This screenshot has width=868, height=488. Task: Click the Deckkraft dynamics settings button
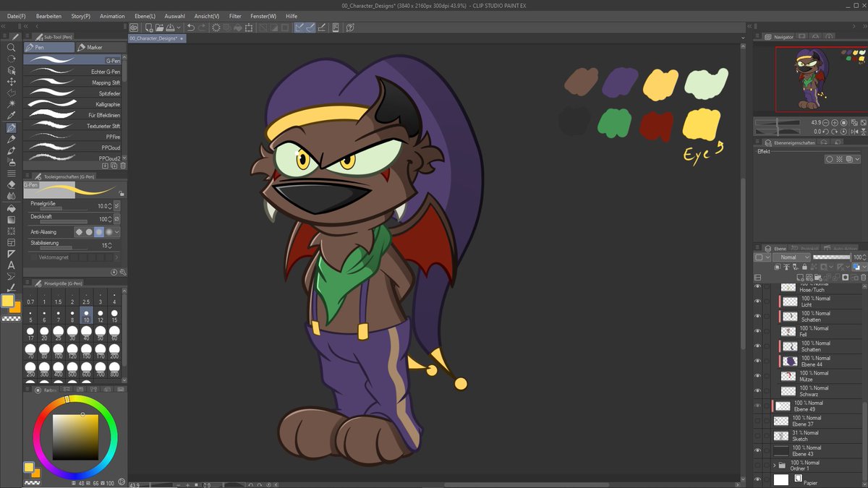[117, 219]
